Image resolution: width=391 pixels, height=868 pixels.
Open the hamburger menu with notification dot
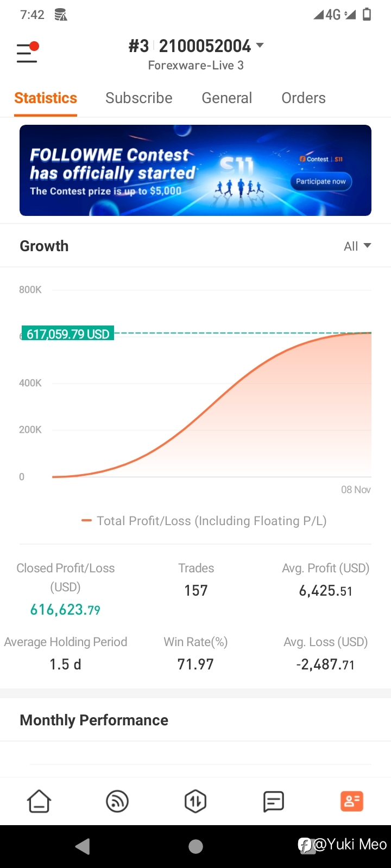27,53
